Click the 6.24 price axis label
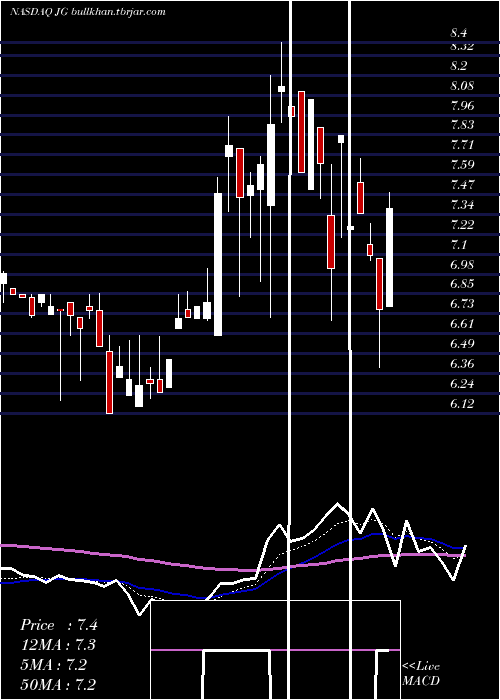Viewport: 500px width, 700px height. [x=462, y=384]
